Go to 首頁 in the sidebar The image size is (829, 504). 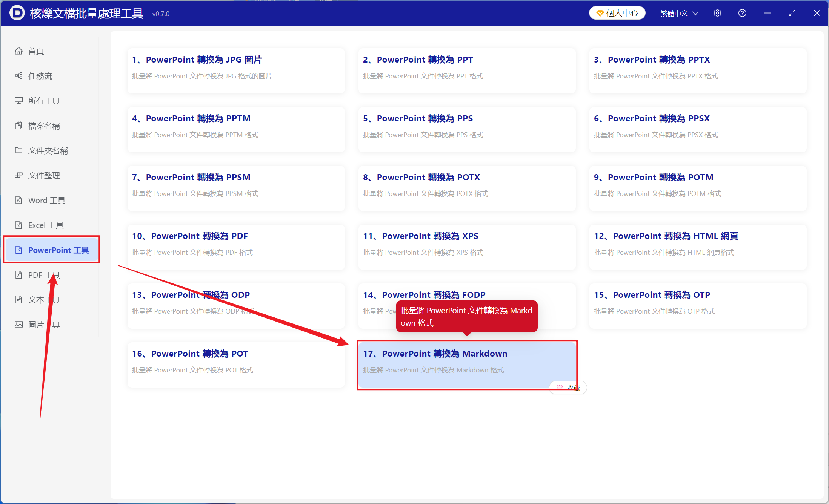click(52, 51)
